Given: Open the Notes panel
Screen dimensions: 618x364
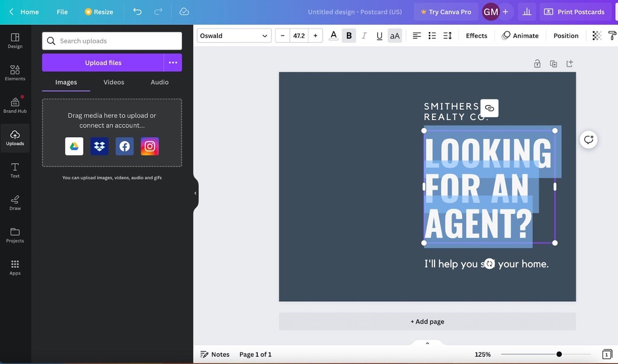Looking at the screenshot, I should [x=215, y=354].
